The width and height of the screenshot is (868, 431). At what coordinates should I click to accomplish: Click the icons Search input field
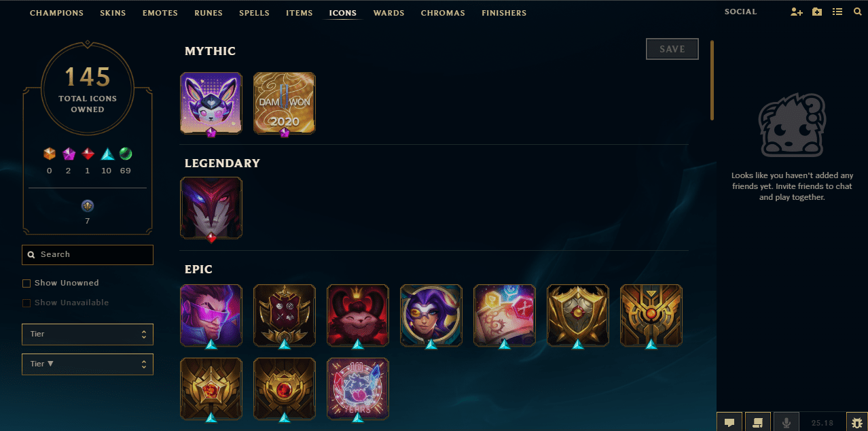pos(88,254)
